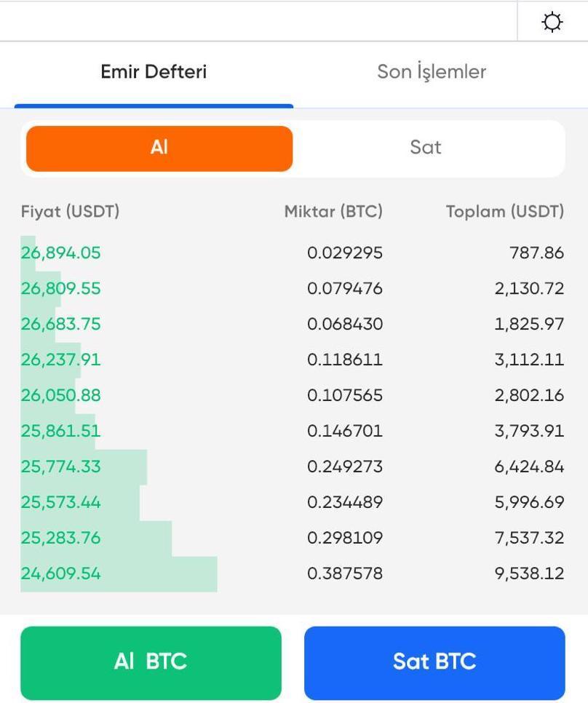Click the sun theme toggle icon
Screen dimensions: 588x703
552,23
